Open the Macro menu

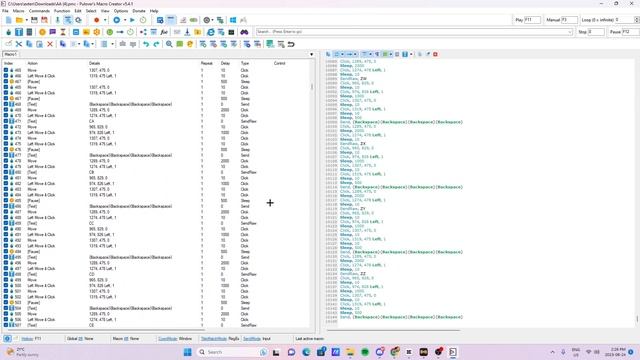click(x=18, y=11)
